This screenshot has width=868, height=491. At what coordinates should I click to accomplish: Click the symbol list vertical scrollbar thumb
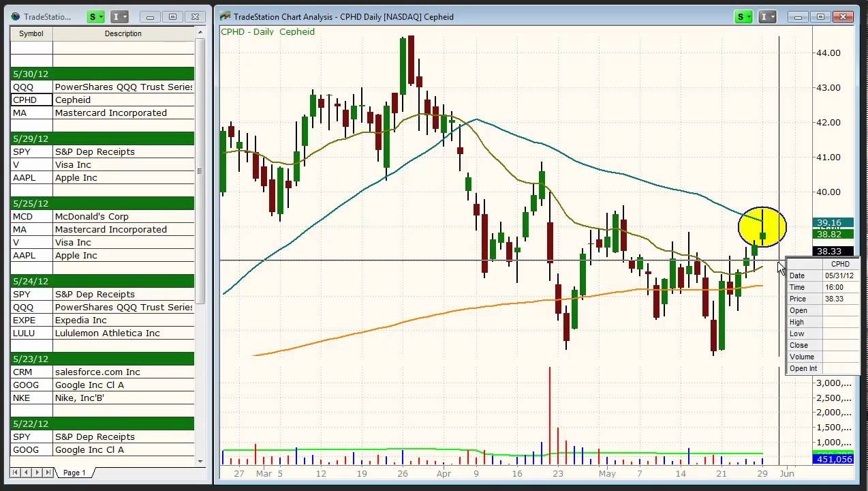200,170
